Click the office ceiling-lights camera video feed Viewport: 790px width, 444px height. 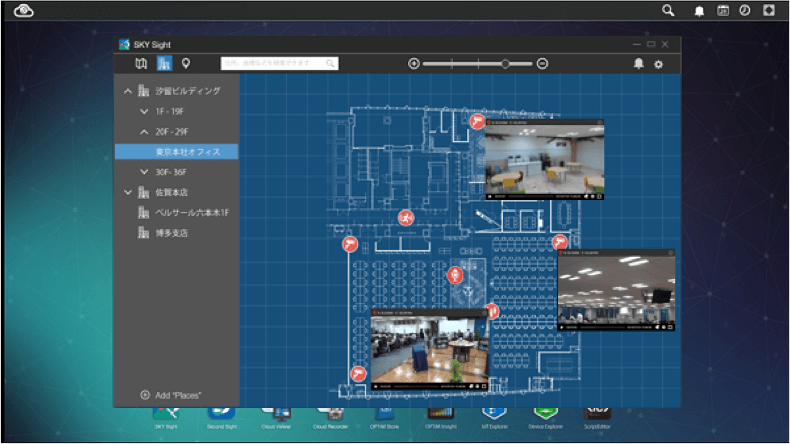(x=616, y=289)
